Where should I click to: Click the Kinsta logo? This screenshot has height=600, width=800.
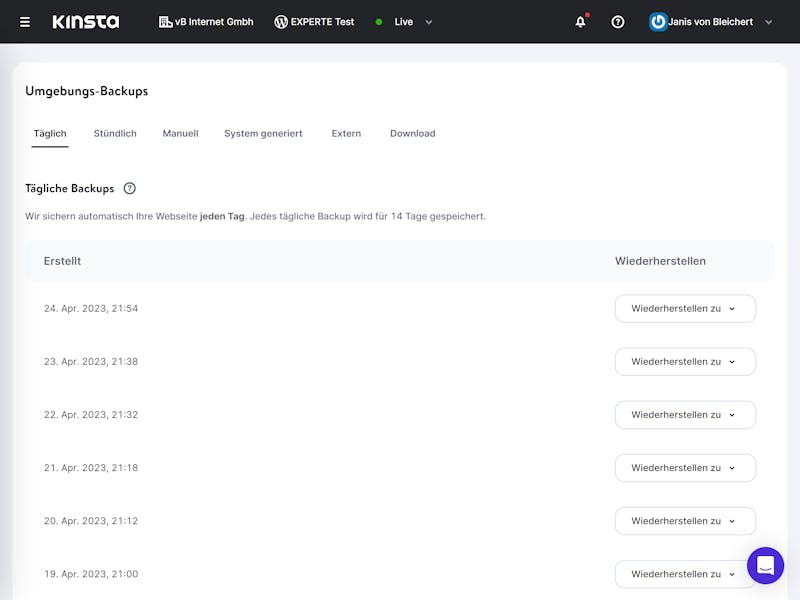point(86,22)
